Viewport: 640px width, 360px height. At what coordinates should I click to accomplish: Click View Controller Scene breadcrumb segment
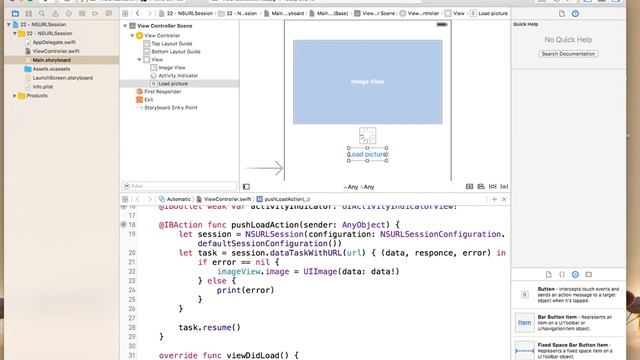click(x=375, y=13)
